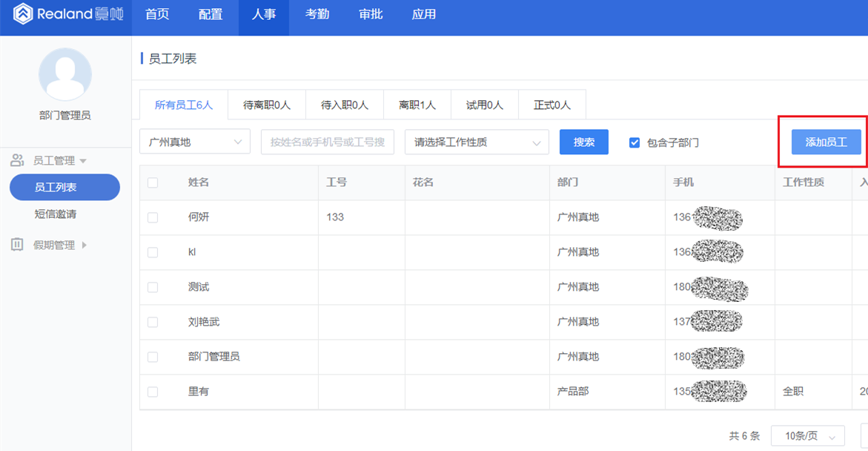Click the 添加员工 button
The image size is (868, 451).
825,142
